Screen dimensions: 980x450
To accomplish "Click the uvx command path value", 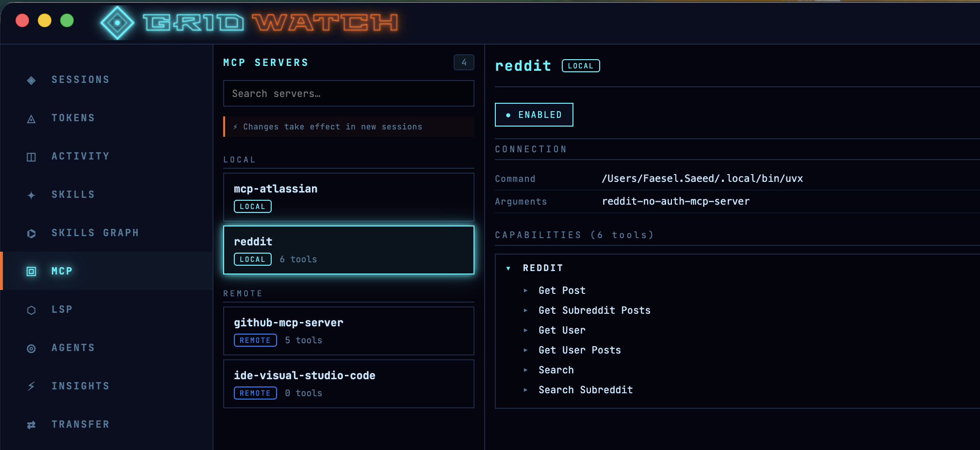I will (x=702, y=178).
